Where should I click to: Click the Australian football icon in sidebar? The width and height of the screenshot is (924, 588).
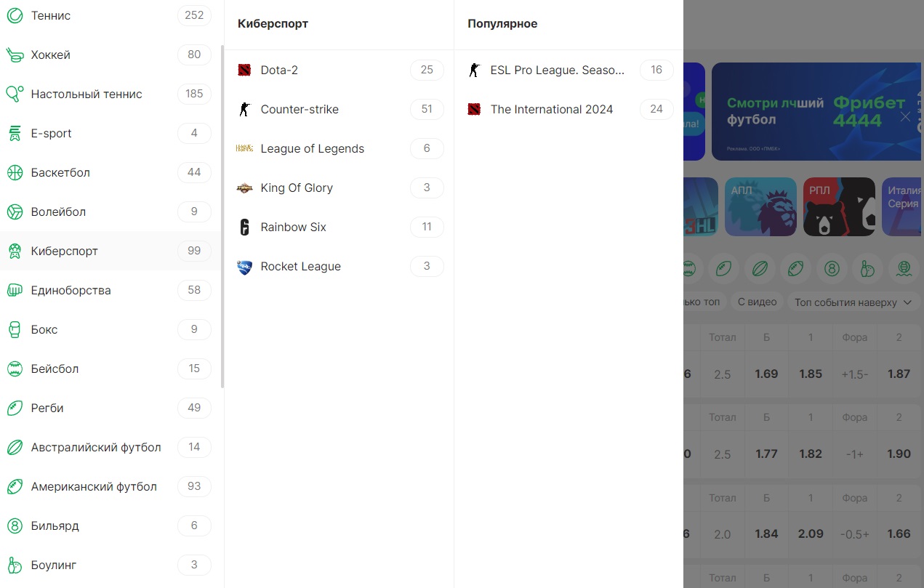click(15, 447)
